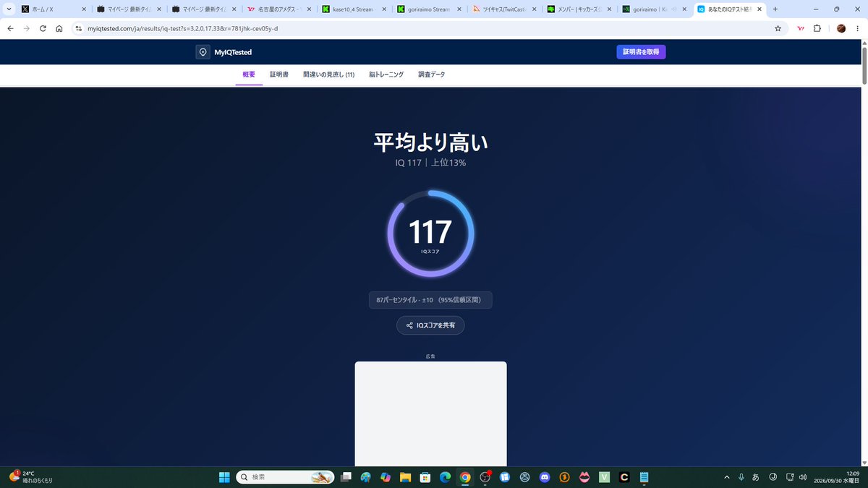Click the 87パーセンタイル confidence interval badge
Screen dimensions: 868x488
(x=430, y=299)
